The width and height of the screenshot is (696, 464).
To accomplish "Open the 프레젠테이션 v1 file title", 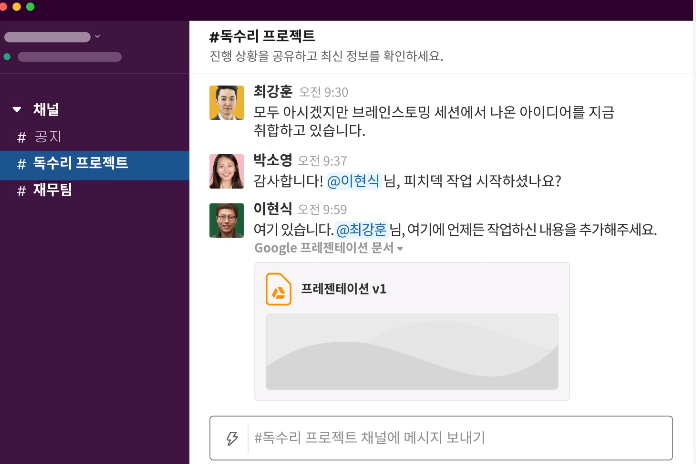I will coord(343,289).
